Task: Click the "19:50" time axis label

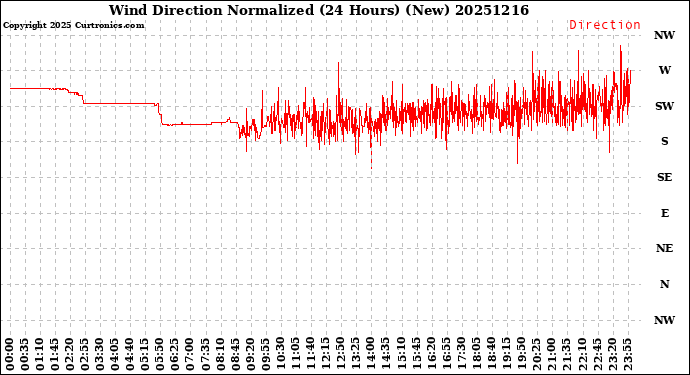Action: (521, 355)
